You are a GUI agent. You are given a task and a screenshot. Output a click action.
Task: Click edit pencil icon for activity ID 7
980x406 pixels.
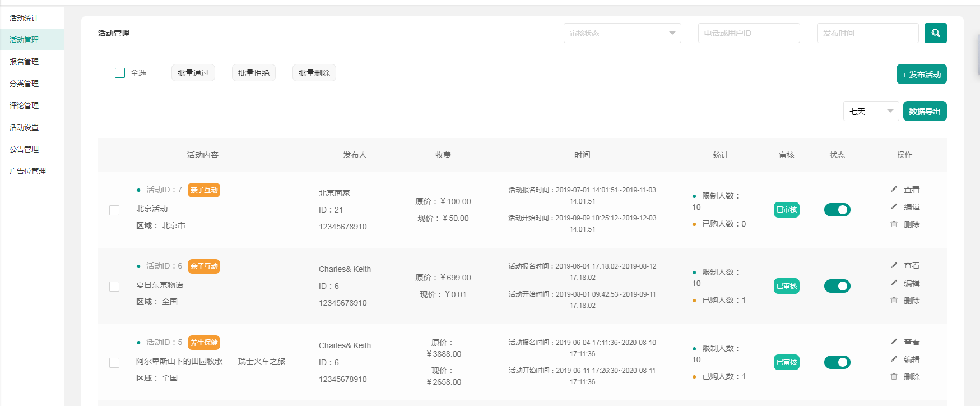pos(894,207)
